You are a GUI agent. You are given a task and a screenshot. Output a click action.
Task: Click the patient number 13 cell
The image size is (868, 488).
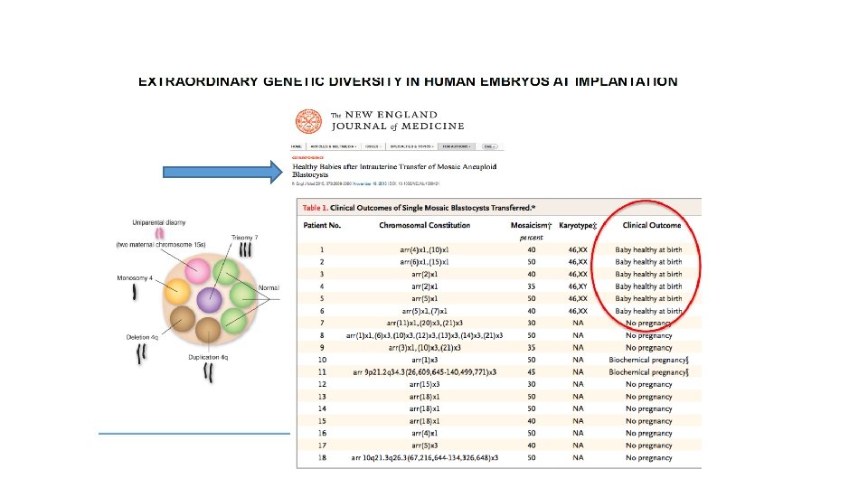click(322, 397)
